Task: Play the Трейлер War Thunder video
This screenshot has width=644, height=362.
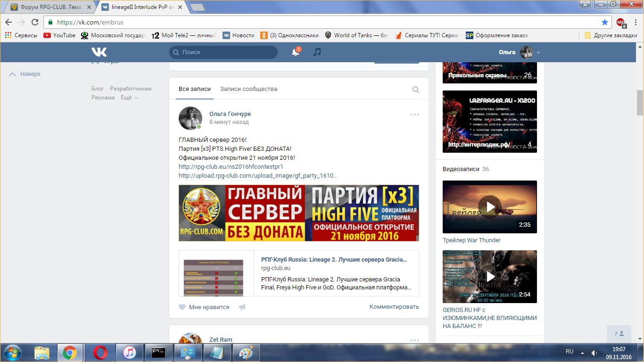Action: point(490,206)
